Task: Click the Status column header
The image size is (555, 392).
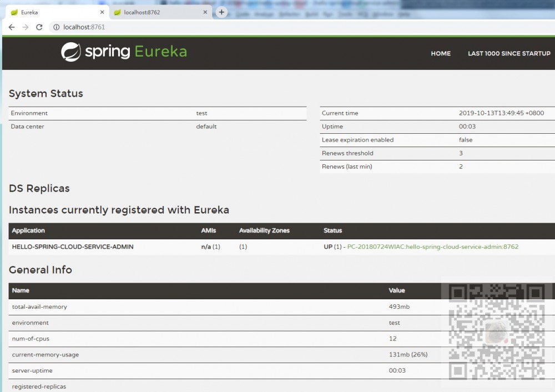Action: pos(332,230)
